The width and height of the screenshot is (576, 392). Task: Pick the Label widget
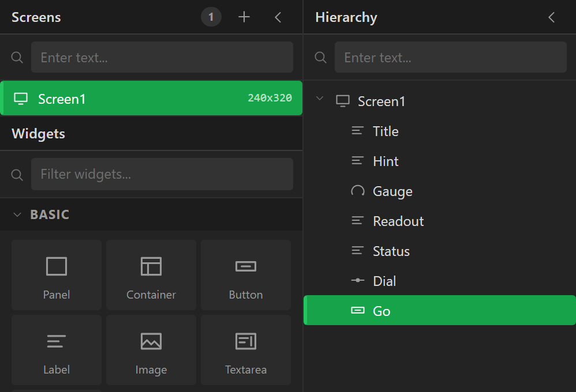pos(57,350)
